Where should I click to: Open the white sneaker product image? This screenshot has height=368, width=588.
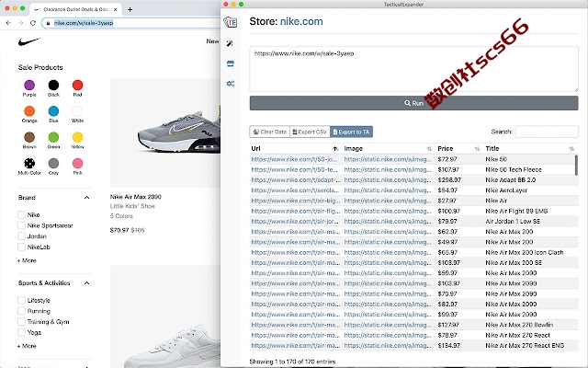(165, 316)
